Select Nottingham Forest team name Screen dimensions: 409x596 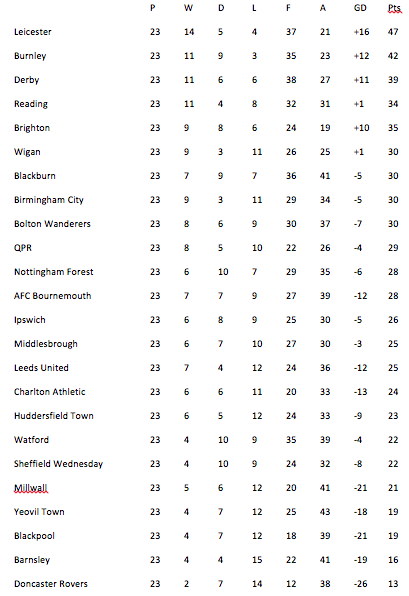pos(54,272)
